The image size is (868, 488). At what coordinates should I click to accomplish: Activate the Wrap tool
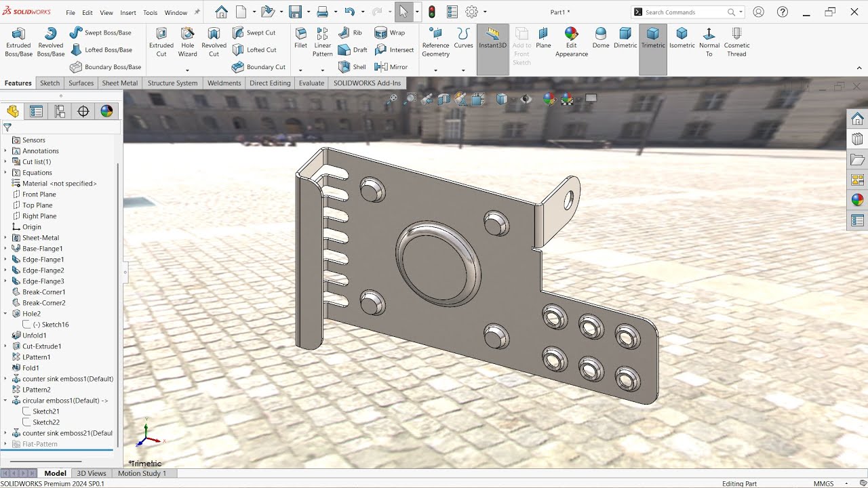click(x=390, y=32)
